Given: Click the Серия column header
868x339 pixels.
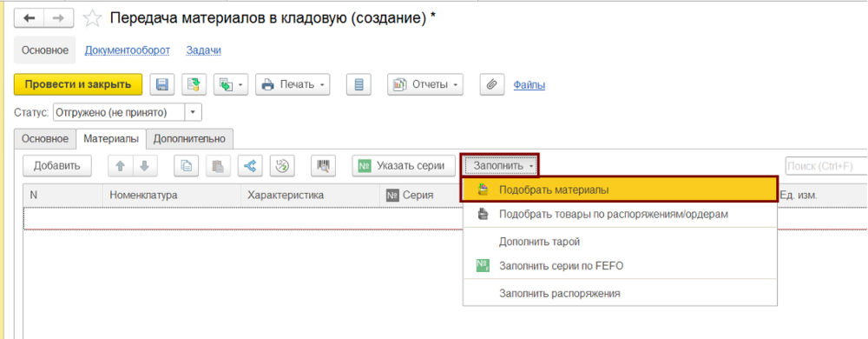Looking at the screenshot, I should [421, 196].
